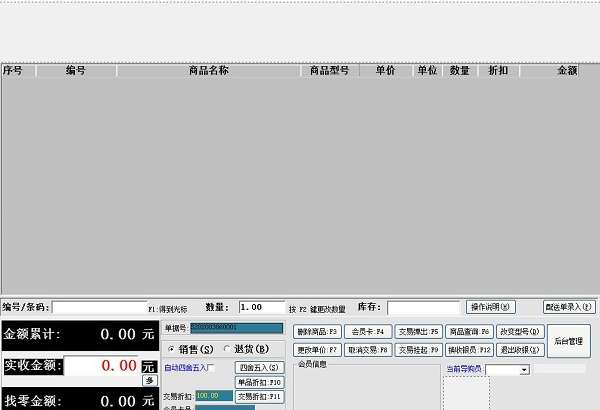Open the 当前导购员 dropdown arrow

(x=524, y=370)
